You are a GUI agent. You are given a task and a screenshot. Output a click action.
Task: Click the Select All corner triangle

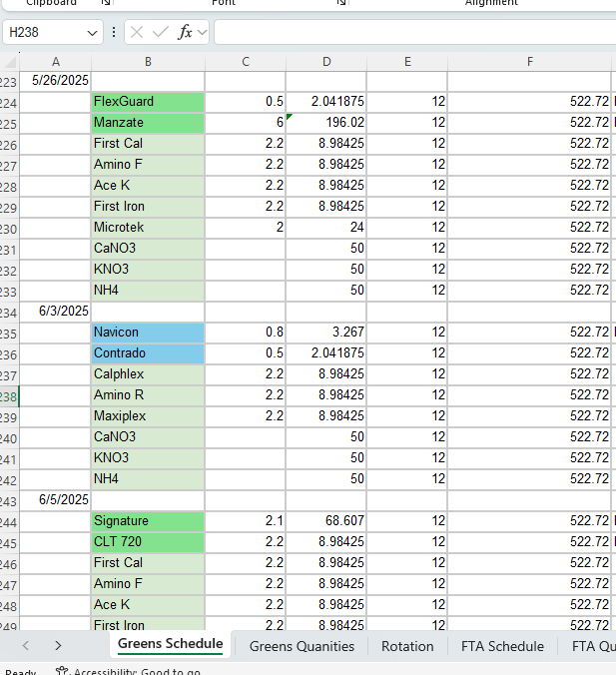tap(11, 63)
